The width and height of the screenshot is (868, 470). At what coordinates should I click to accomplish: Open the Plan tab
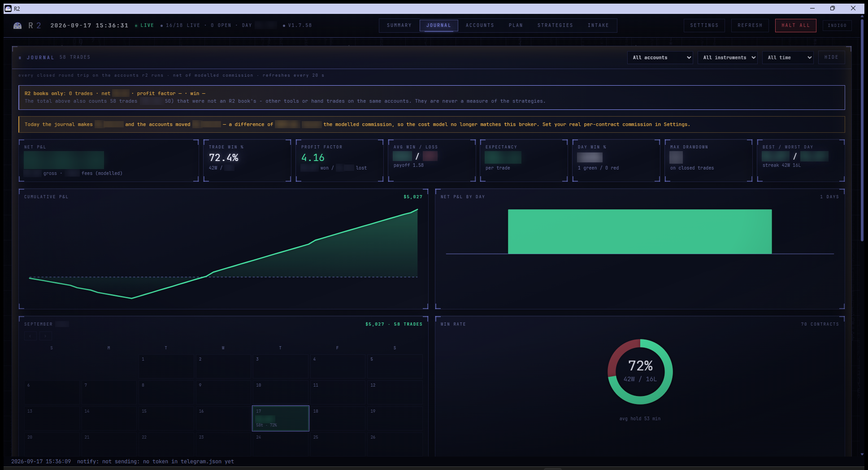coord(516,26)
